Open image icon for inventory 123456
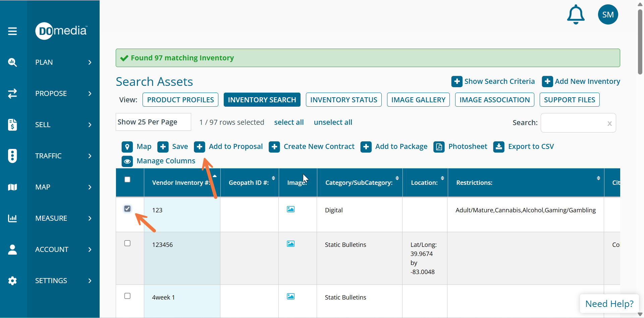The width and height of the screenshot is (644, 318). pyautogui.click(x=290, y=244)
